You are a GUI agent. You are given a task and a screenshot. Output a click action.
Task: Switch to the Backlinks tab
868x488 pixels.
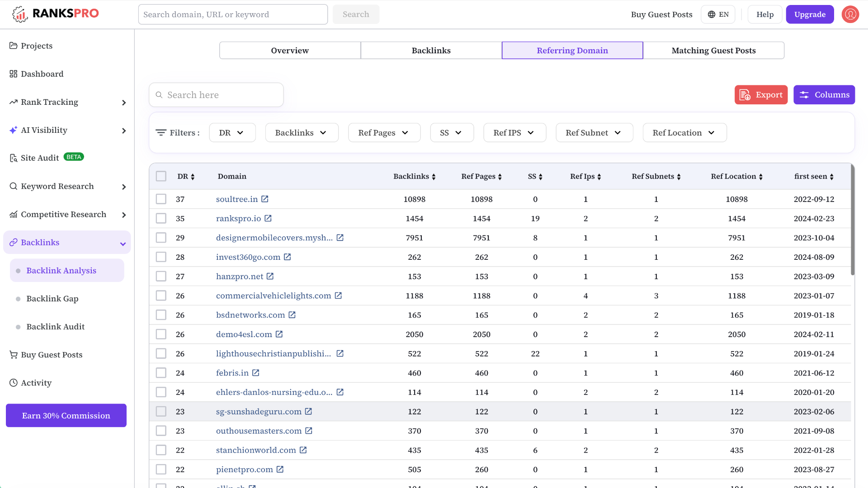pyautogui.click(x=431, y=50)
